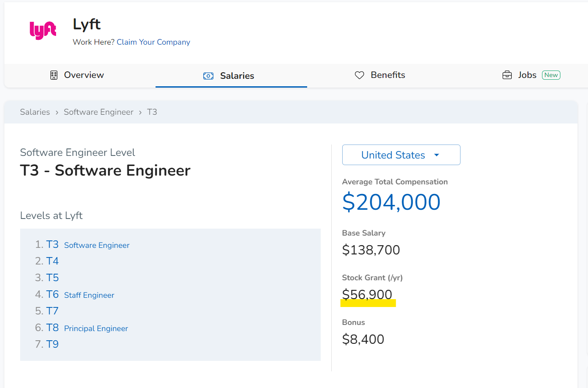Select the T6 Staff Engineer level

coord(80,295)
